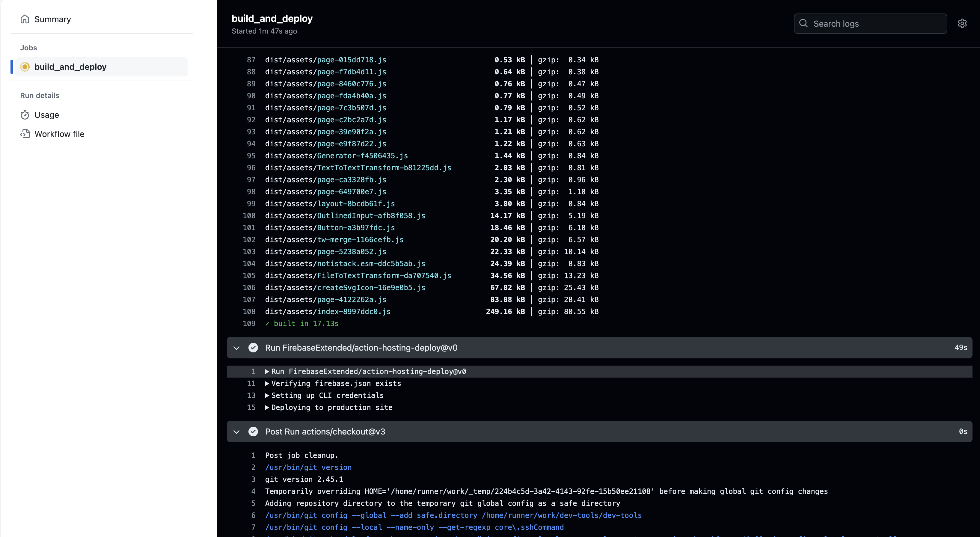Open the Summary page in the sidebar
Viewport: 980px width, 537px height.
tap(52, 19)
